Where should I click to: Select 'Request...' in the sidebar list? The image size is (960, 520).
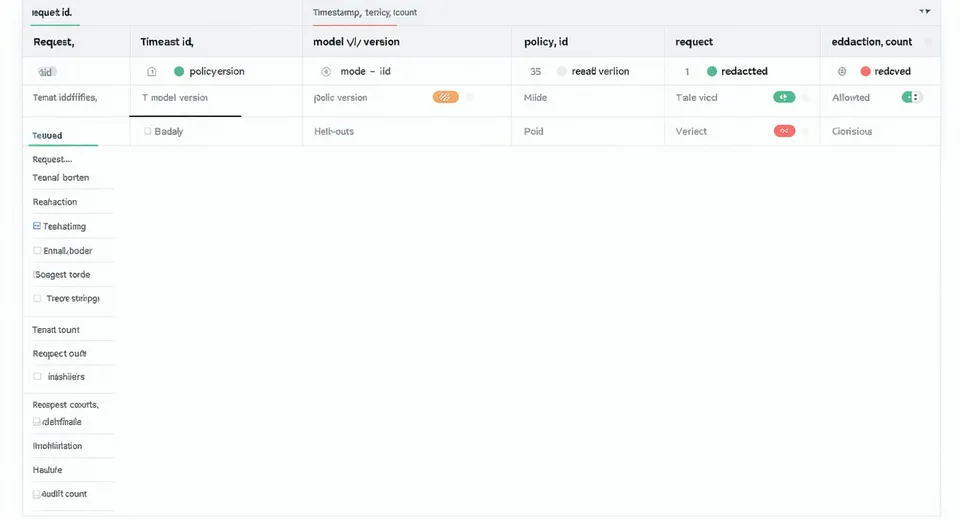pos(52,159)
